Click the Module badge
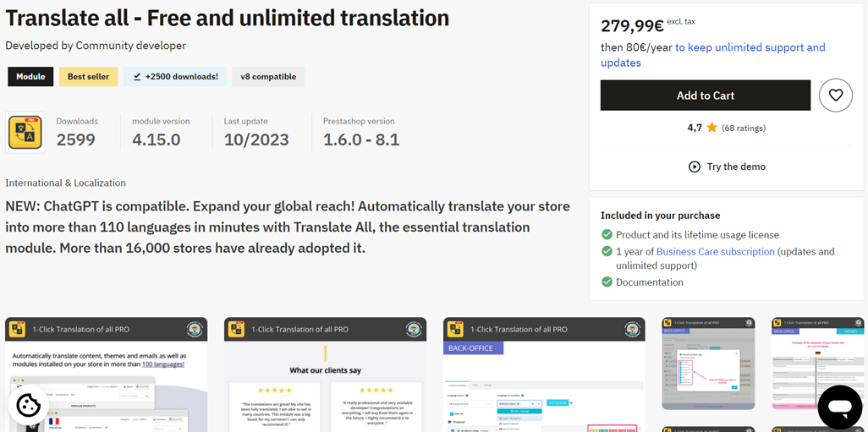 click(30, 77)
